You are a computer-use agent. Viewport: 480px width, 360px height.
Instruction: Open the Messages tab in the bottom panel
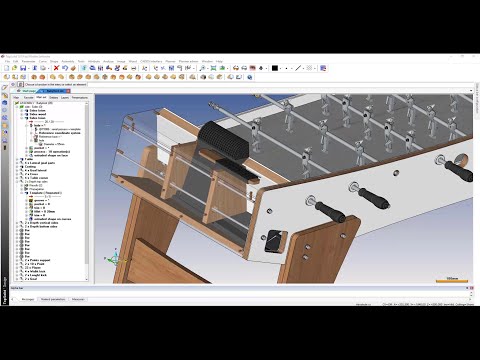pyautogui.click(x=28, y=299)
